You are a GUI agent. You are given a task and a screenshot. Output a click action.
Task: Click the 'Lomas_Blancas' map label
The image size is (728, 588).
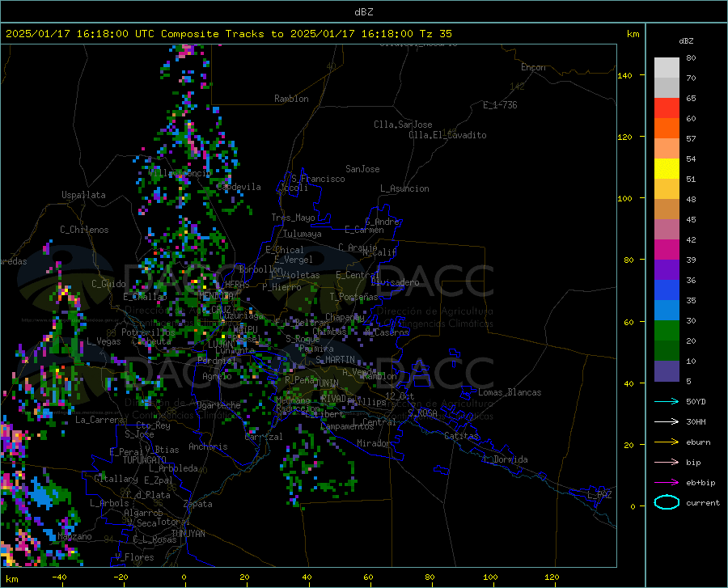pyautogui.click(x=510, y=392)
